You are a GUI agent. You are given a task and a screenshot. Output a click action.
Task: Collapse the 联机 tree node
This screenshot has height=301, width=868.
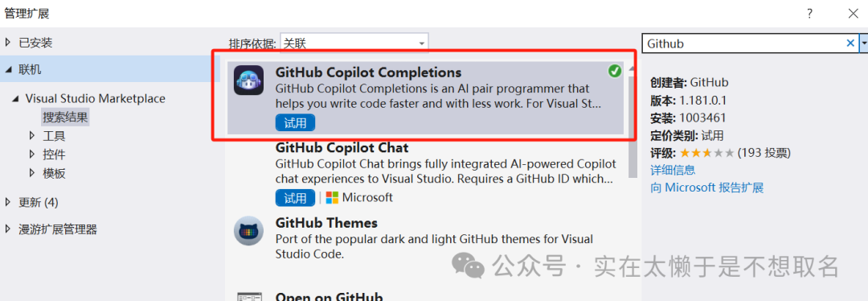(x=8, y=70)
